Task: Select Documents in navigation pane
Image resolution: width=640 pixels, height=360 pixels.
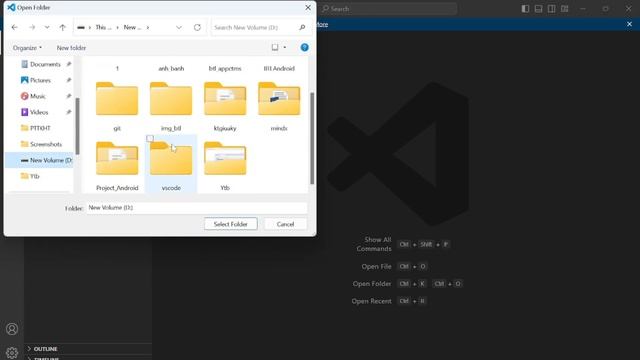Action: (45, 64)
